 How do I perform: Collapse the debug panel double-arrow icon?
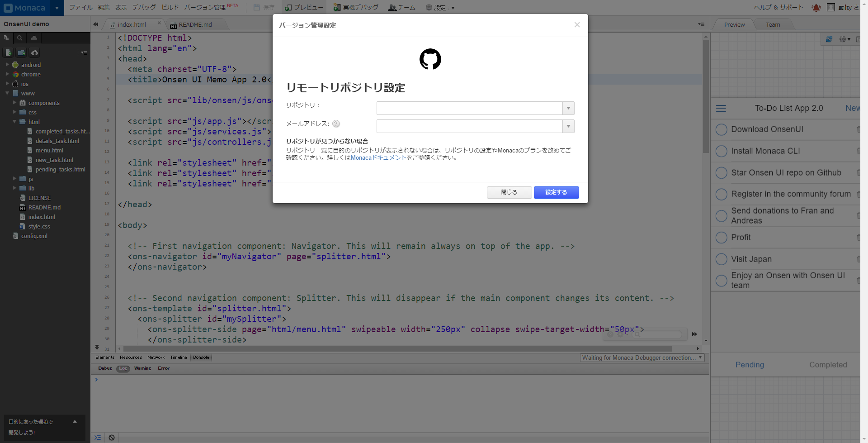tap(97, 347)
